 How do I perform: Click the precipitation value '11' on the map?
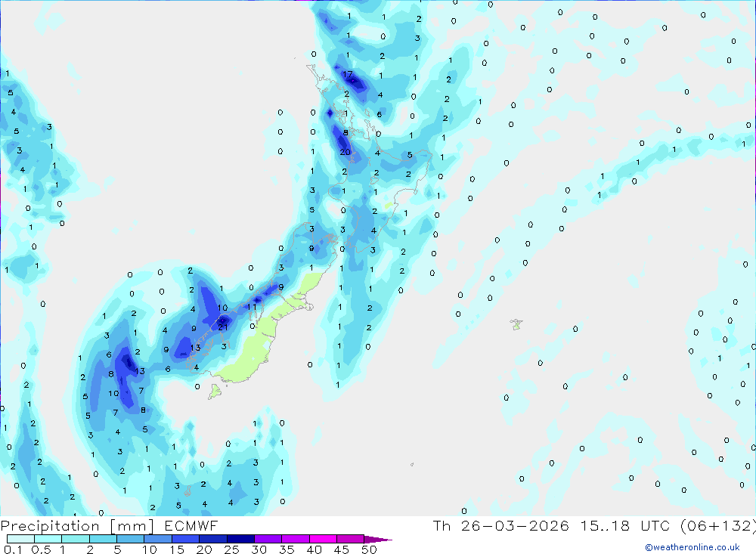tap(252, 307)
